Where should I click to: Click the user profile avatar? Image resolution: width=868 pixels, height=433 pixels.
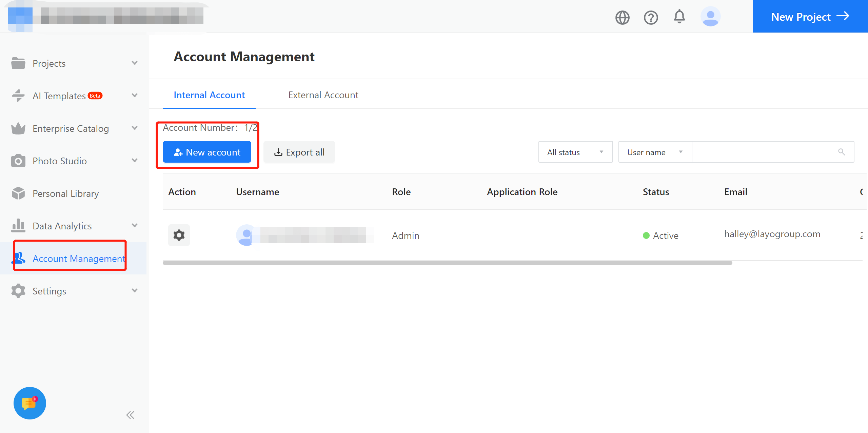pos(710,17)
